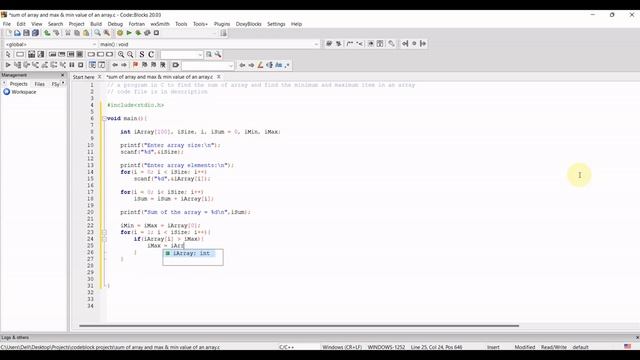Open the Project menu

point(76,24)
